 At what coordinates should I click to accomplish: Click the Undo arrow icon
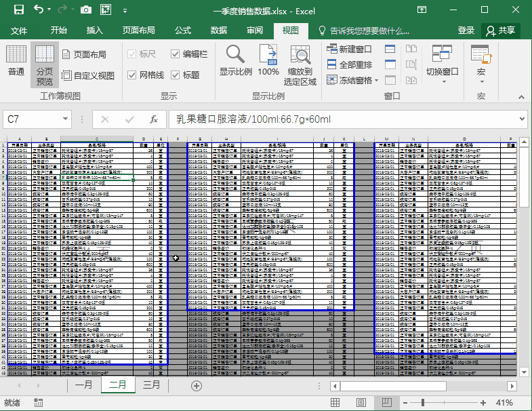pos(39,10)
